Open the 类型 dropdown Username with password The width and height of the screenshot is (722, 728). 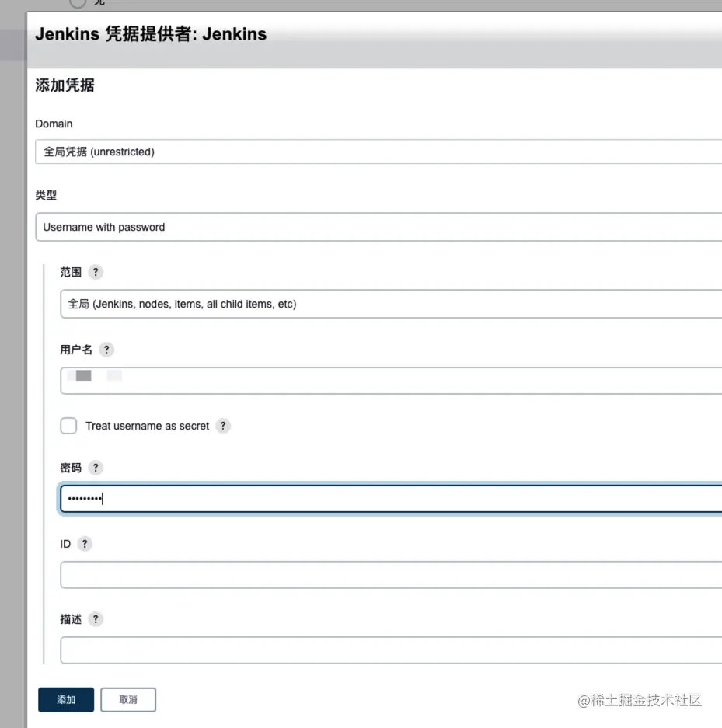tap(378, 227)
